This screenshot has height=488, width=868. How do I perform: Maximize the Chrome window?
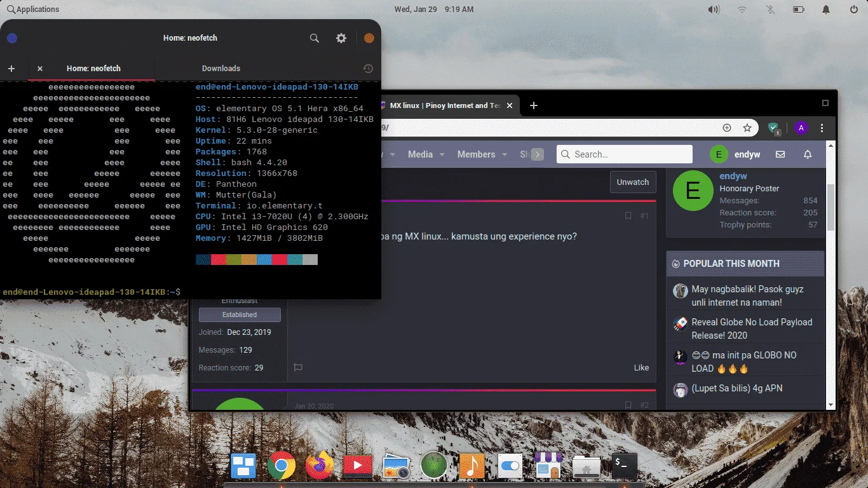(825, 103)
